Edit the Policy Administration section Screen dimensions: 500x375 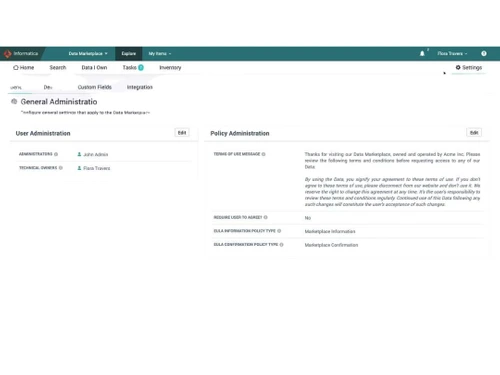coord(474,133)
